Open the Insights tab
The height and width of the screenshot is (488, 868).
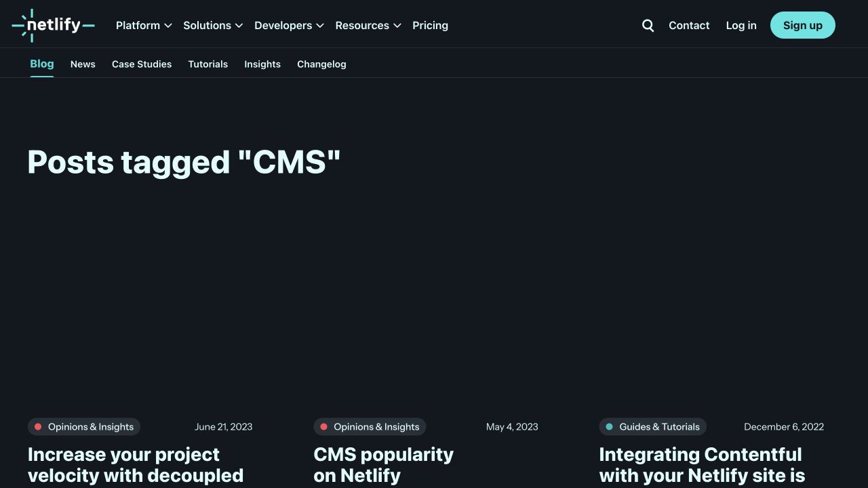pyautogui.click(x=262, y=64)
